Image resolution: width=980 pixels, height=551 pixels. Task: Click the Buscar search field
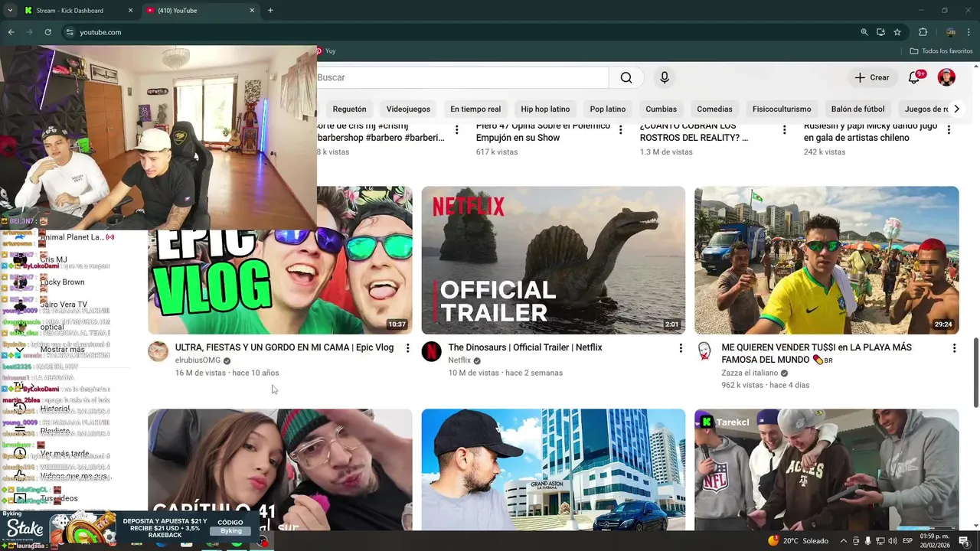(x=462, y=77)
